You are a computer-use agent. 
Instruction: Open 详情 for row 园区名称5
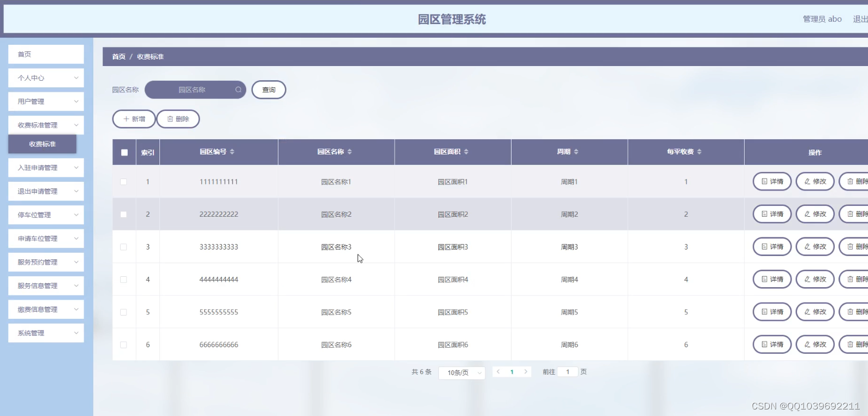click(772, 312)
